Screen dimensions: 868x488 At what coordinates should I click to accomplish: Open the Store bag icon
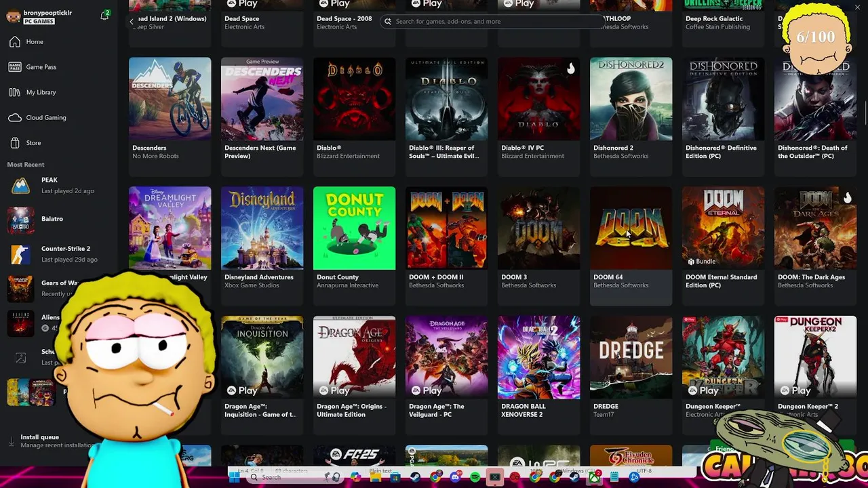coord(15,143)
